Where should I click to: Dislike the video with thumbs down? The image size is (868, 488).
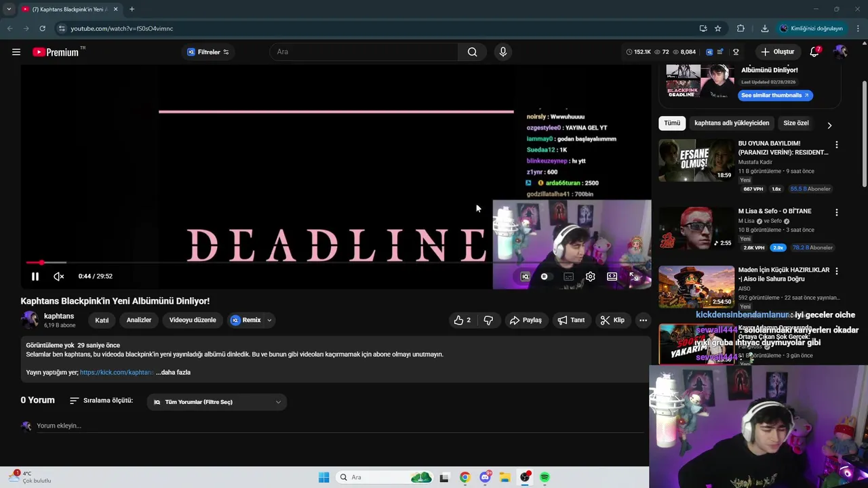point(488,320)
